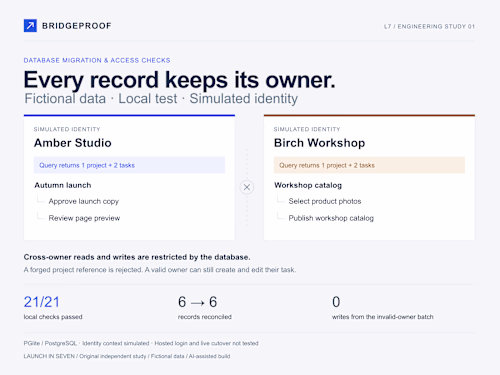The image size is (500, 375).
Task: Select the Birch Workshop card title
Action: (x=319, y=143)
